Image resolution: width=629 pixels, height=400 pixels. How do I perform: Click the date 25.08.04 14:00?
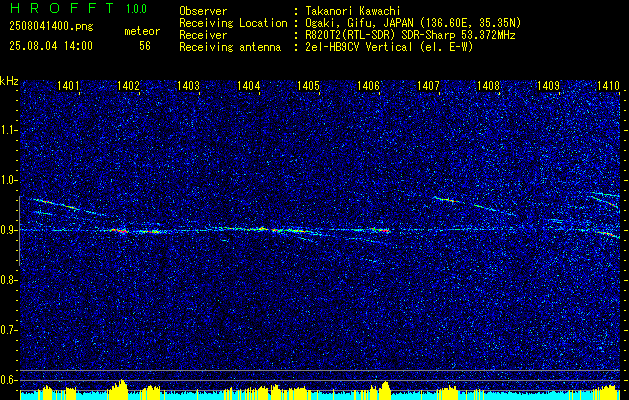pyautogui.click(x=51, y=46)
